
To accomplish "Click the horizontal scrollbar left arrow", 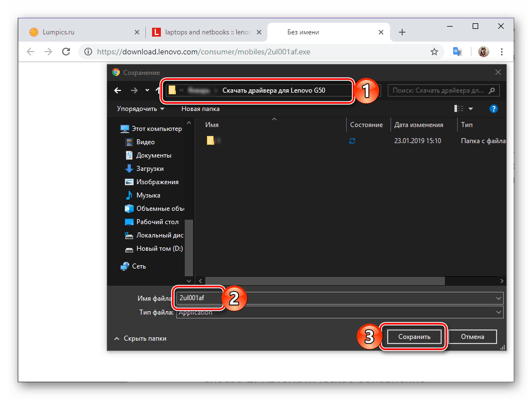I will [x=200, y=281].
